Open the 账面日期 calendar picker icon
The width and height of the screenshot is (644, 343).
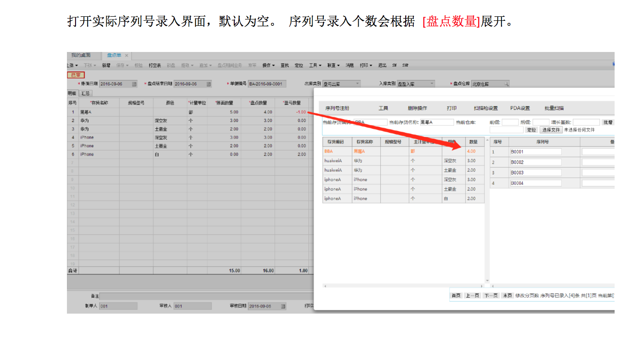pos(134,84)
